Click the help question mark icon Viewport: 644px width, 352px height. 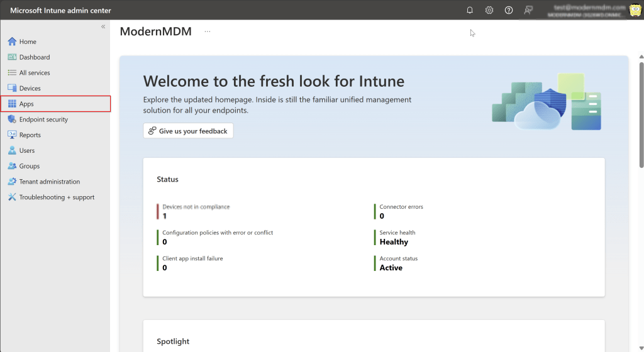pyautogui.click(x=509, y=10)
